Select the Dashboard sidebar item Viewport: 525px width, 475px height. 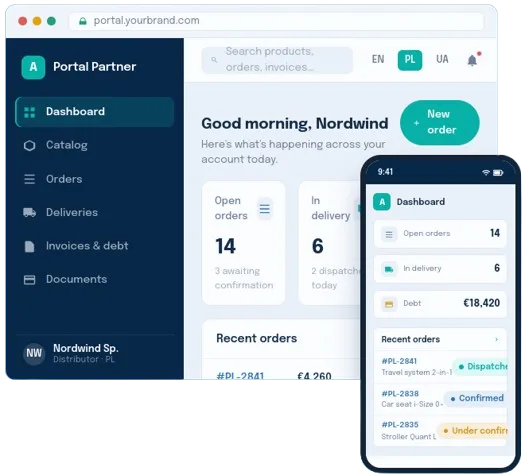coord(95,112)
